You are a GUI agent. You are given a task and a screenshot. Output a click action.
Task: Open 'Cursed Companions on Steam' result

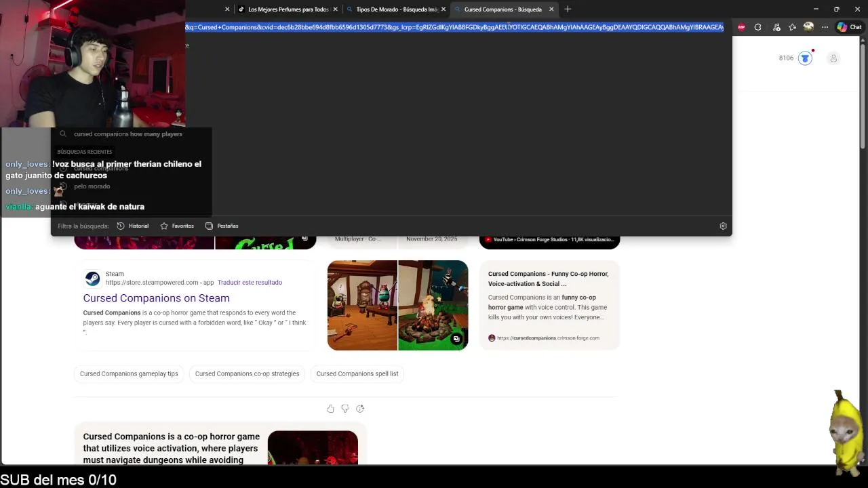(156, 298)
